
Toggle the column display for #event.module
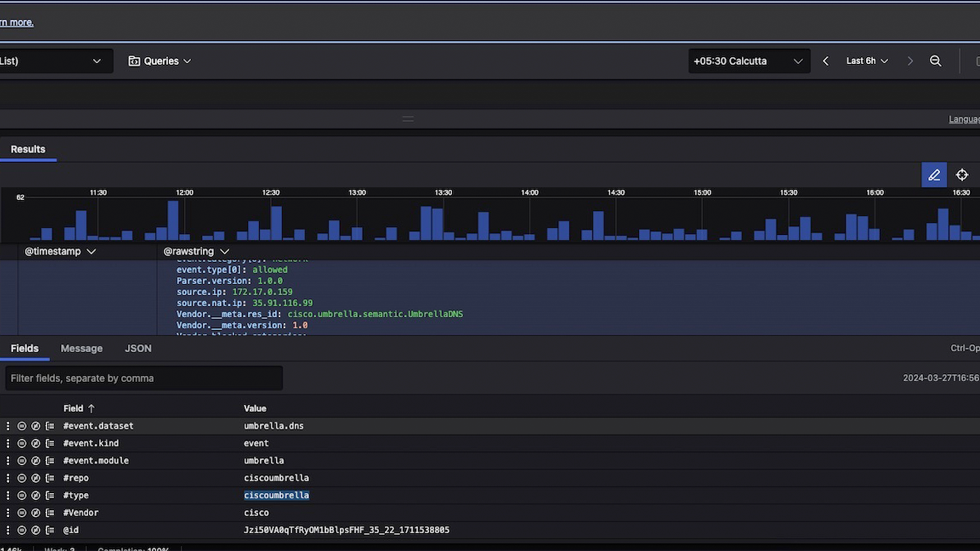point(50,461)
